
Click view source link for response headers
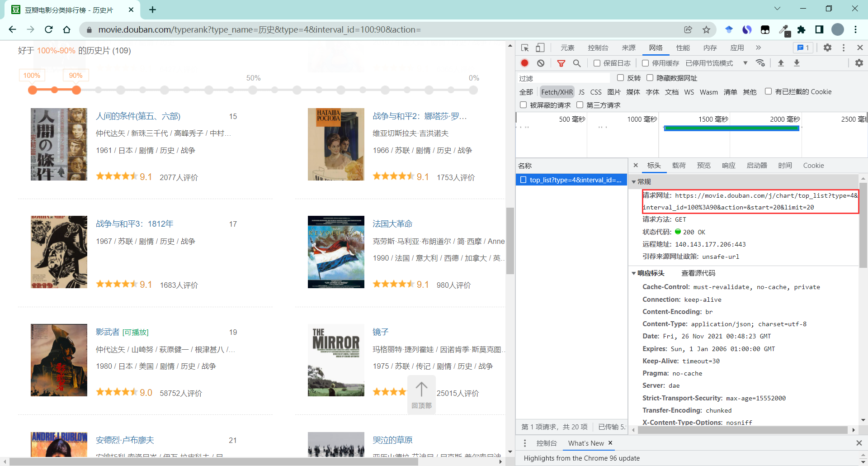coord(698,273)
